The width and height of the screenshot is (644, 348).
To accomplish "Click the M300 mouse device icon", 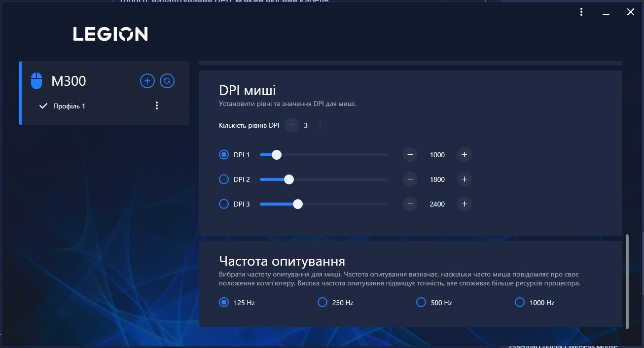I will click(x=36, y=81).
